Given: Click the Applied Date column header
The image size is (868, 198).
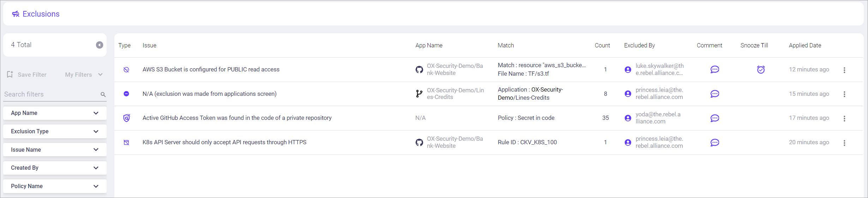Looking at the screenshot, I should pos(805,45).
